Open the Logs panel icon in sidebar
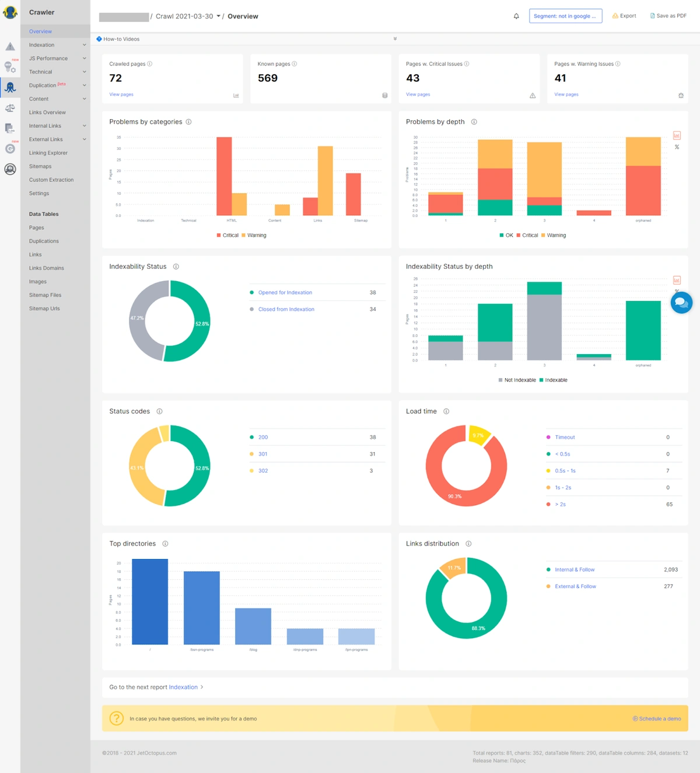The image size is (700, 773). (9, 128)
